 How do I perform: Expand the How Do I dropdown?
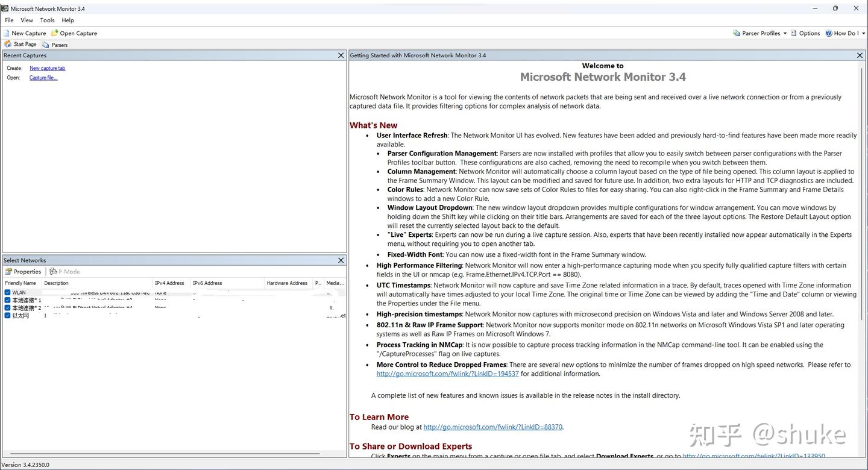pos(863,33)
